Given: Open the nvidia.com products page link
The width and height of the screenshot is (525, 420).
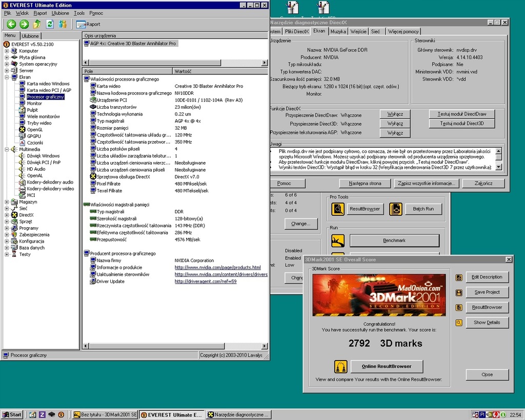Looking at the screenshot, I should coord(217,268).
